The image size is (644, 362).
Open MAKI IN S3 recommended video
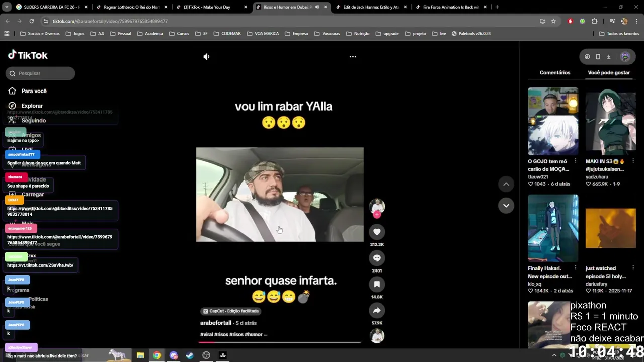tap(611, 121)
